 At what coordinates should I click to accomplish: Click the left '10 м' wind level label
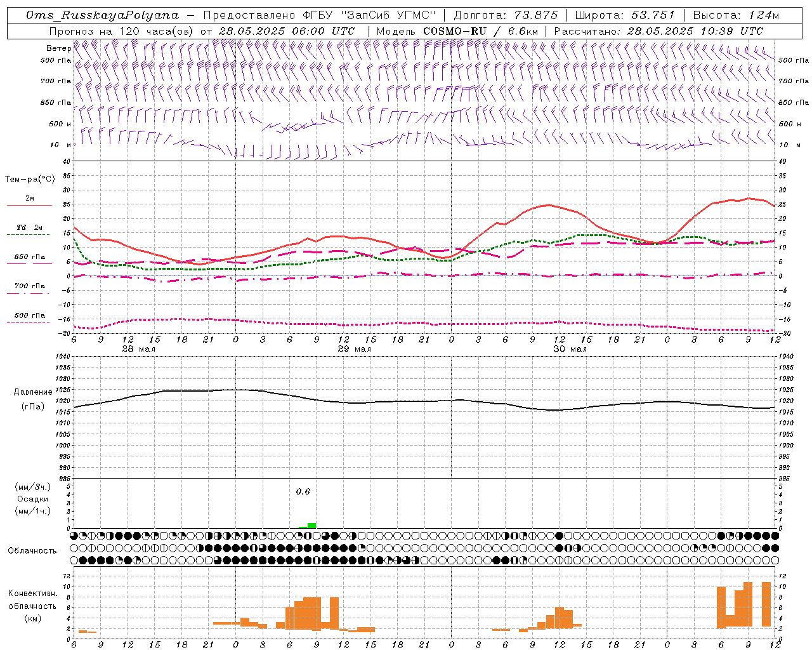61,145
